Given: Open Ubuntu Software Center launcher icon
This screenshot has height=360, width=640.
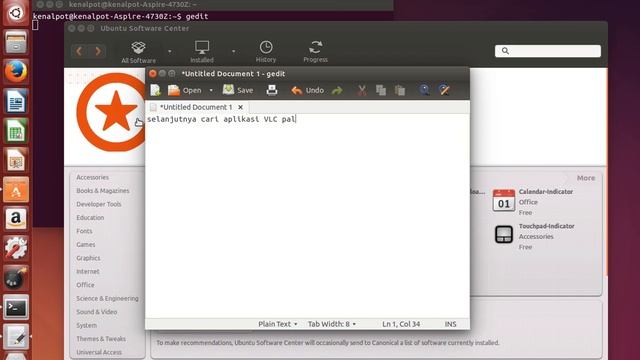Looking at the screenshot, I should [x=16, y=190].
